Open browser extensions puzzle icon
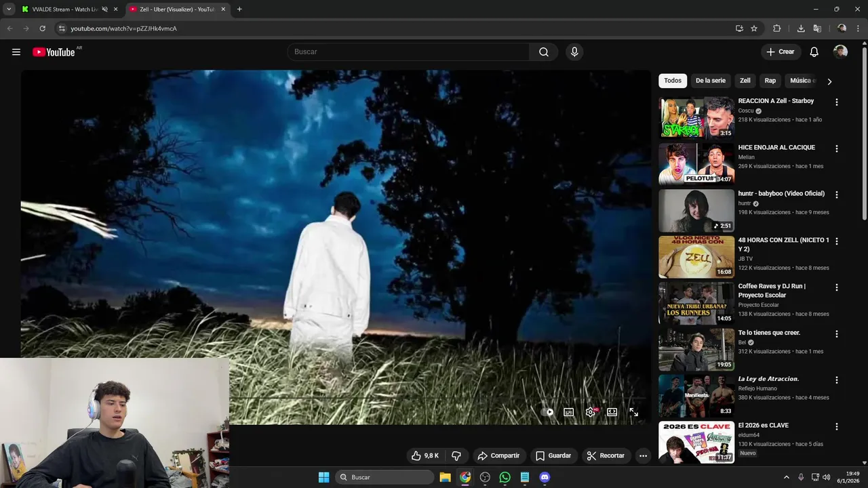 coord(777,28)
